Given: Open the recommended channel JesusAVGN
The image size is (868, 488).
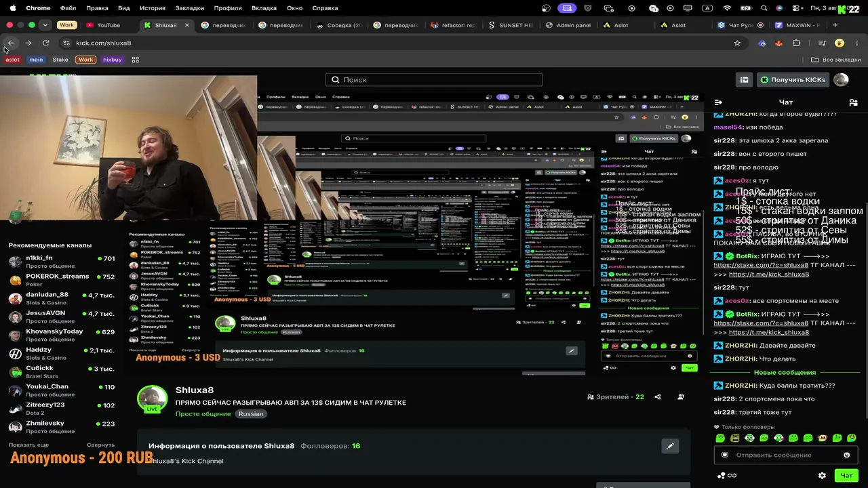Looking at the screenshot, I should [62, 317].
